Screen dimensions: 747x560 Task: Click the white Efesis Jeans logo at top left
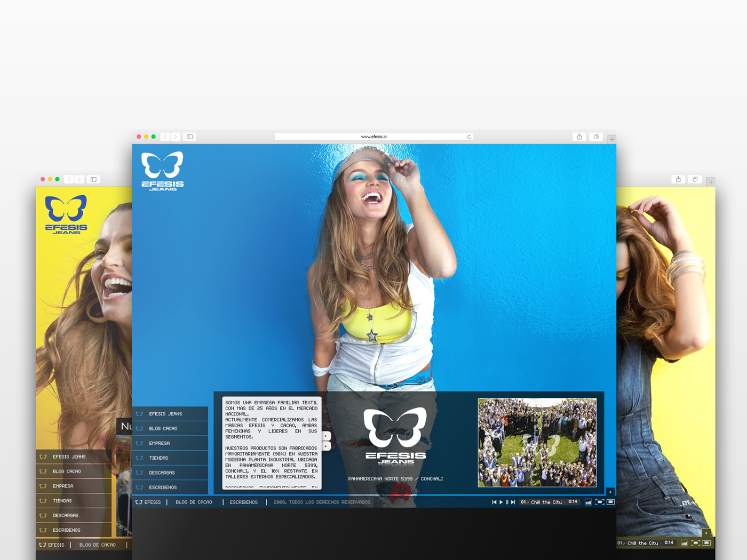(x=162, y=171)
